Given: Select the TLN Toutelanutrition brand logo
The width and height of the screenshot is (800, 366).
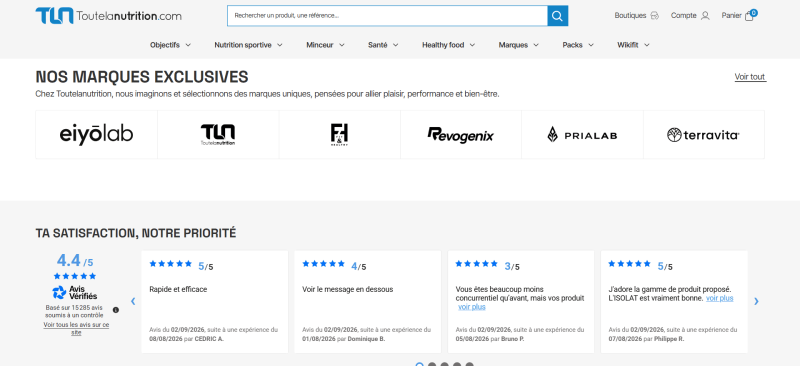Looking at the screenshot, I should click(218, 135).
